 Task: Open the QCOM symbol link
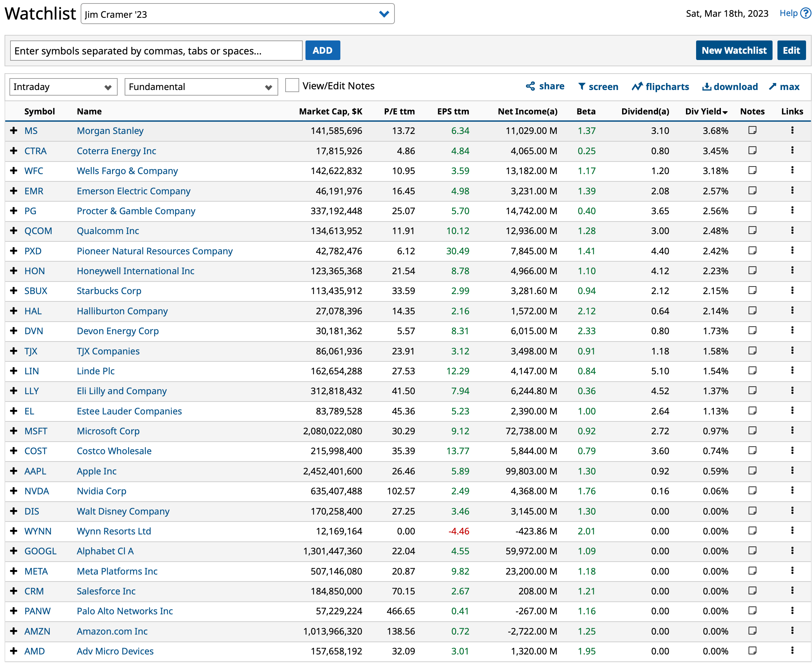click(38, 231)
